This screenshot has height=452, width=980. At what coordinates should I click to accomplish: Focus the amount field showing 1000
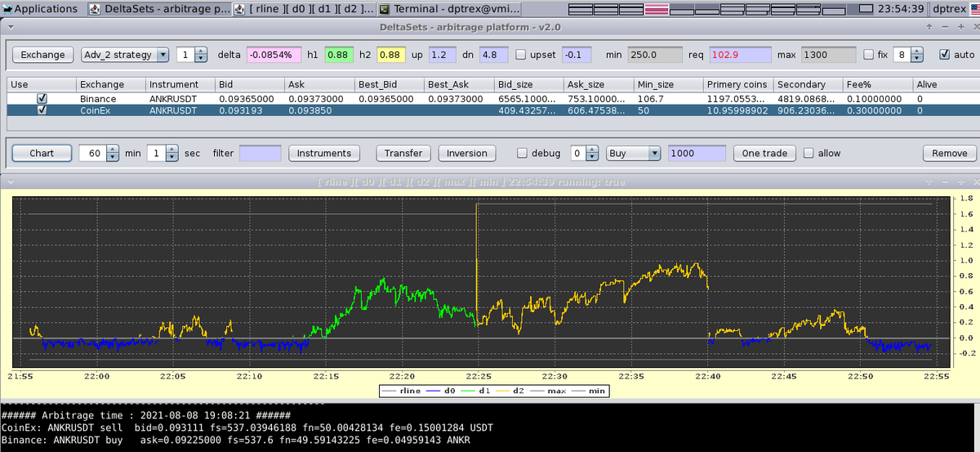697,153
